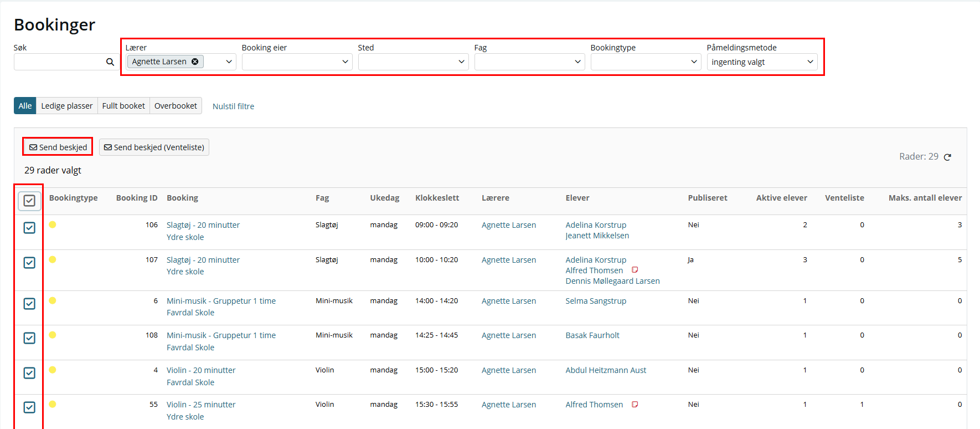Viewport: 980px width, 429px height.
Task: Click yellow booking type dot for booking 55
Action: click(53, 404)
